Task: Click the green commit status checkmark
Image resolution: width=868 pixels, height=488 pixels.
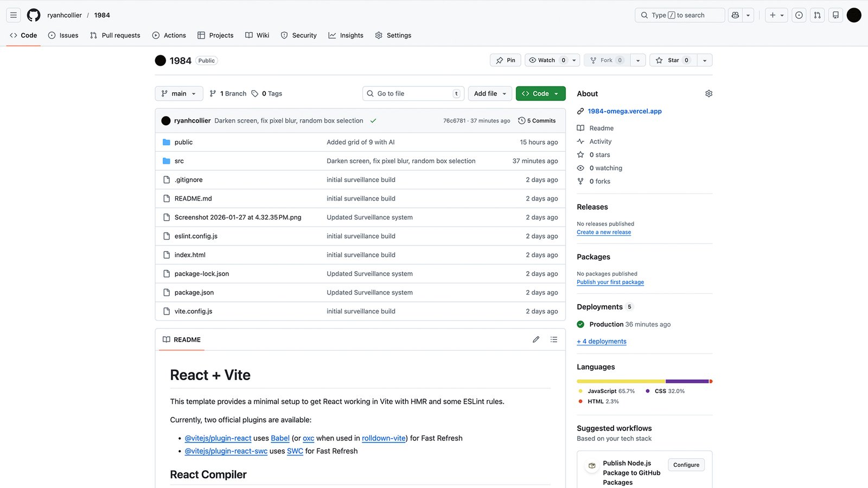Action: click(x=373, y=121)
